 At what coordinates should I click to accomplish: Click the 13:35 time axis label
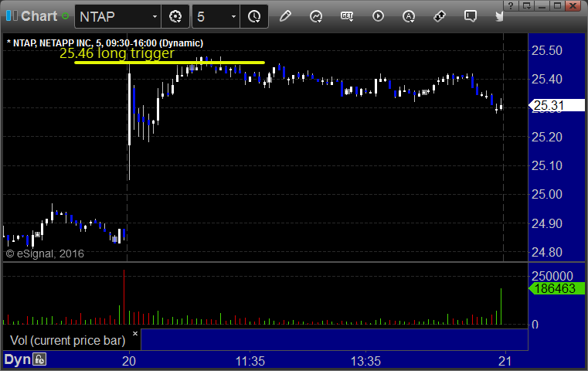pyautogui.click(x=365, y=361)
